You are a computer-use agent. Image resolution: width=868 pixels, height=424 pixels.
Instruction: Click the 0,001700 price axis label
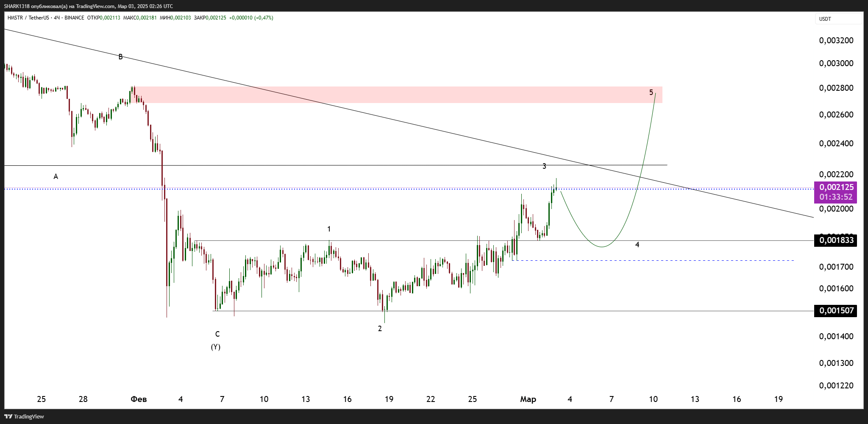point(836,267)
